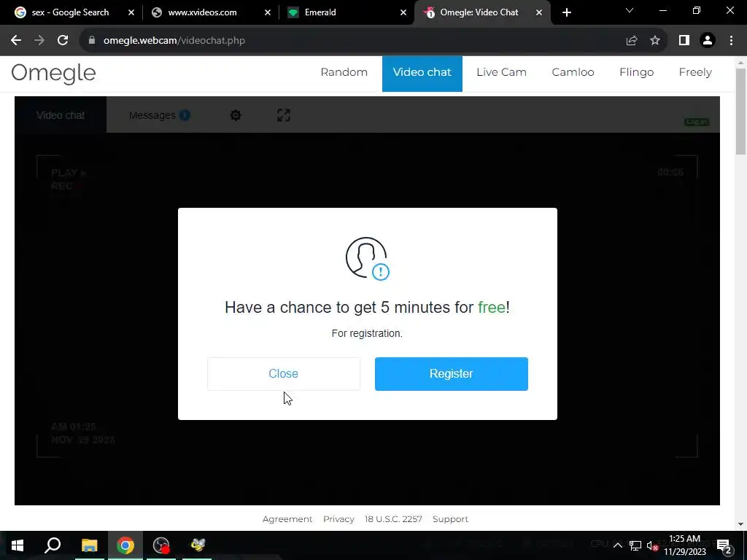This screenshot has width=747, height=560.
Task: Open Chrome three-dot menu
Action: (x=731, y=41)
